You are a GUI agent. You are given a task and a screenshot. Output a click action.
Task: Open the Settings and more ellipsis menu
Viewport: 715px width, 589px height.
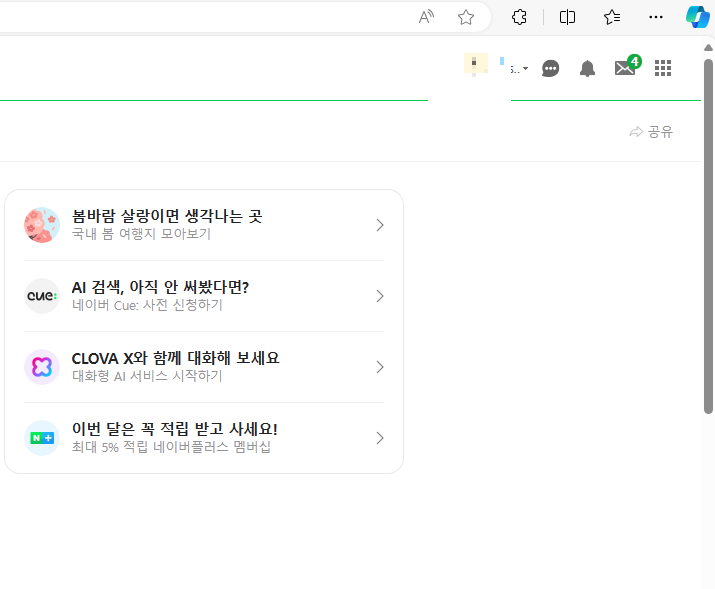coord(656,17)
